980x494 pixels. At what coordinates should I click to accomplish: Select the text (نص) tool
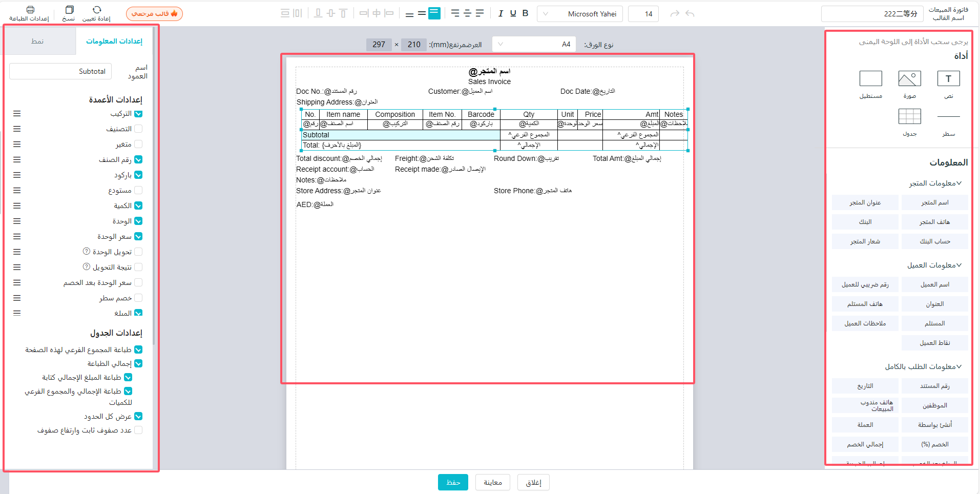(948, 79)
